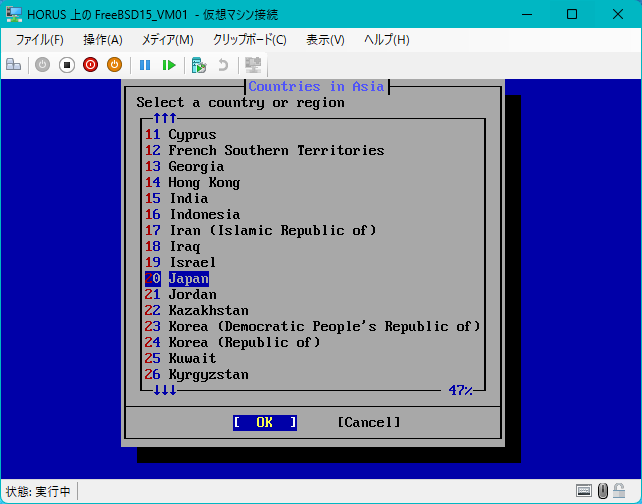
Task: Click the orange Save state icon
Action: (114, 65)
